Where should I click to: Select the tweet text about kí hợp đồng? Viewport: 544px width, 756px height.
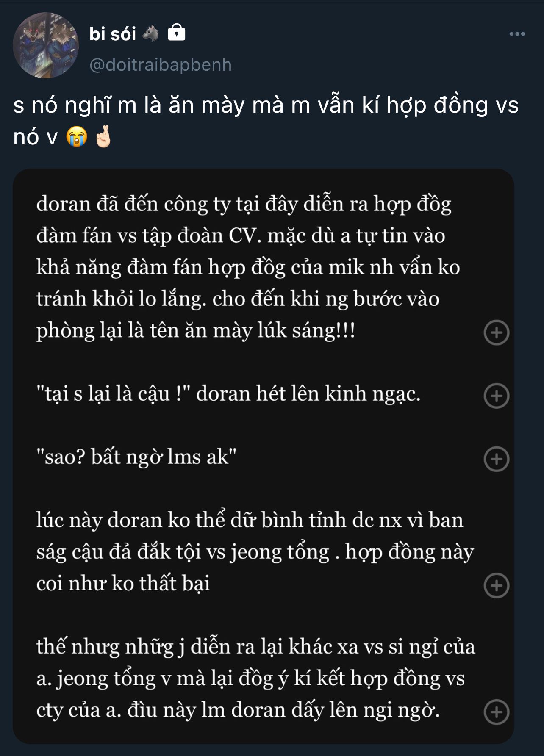click(266, 121)
